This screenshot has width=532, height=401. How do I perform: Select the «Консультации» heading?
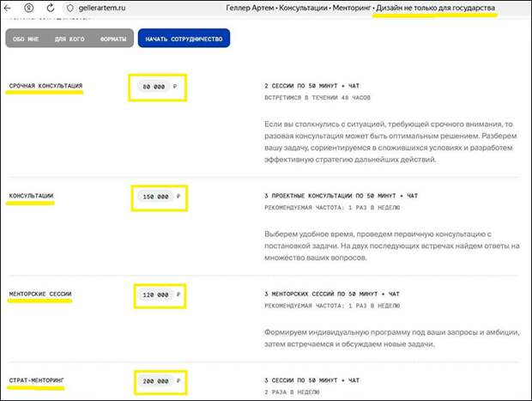(x=32, y=196)
